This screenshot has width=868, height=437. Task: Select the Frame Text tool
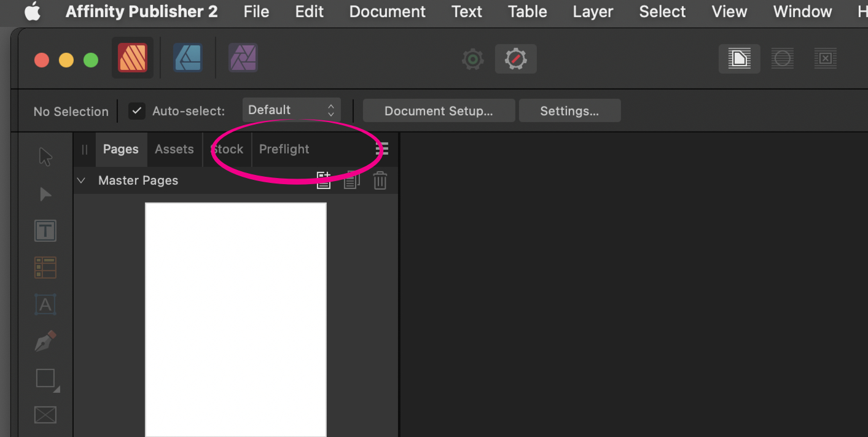tap(45, 231)
